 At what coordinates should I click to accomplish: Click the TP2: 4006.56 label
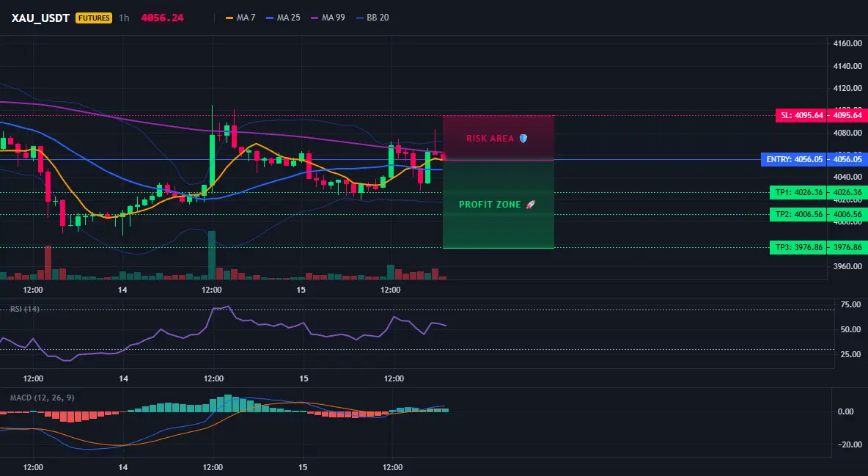pos(798,214)
